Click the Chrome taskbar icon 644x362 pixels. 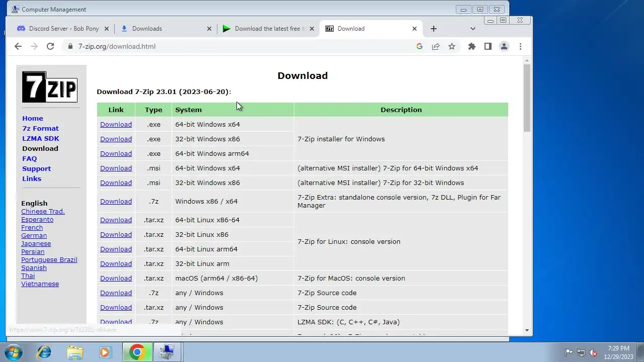pos(137,352)
